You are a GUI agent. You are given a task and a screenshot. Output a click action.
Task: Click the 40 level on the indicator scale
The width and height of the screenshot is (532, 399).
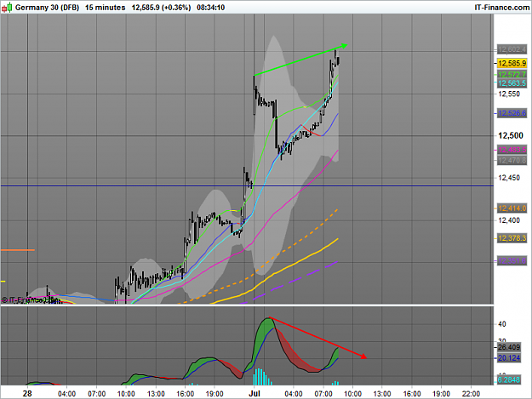pyautogui.click(x=502, y=324)
